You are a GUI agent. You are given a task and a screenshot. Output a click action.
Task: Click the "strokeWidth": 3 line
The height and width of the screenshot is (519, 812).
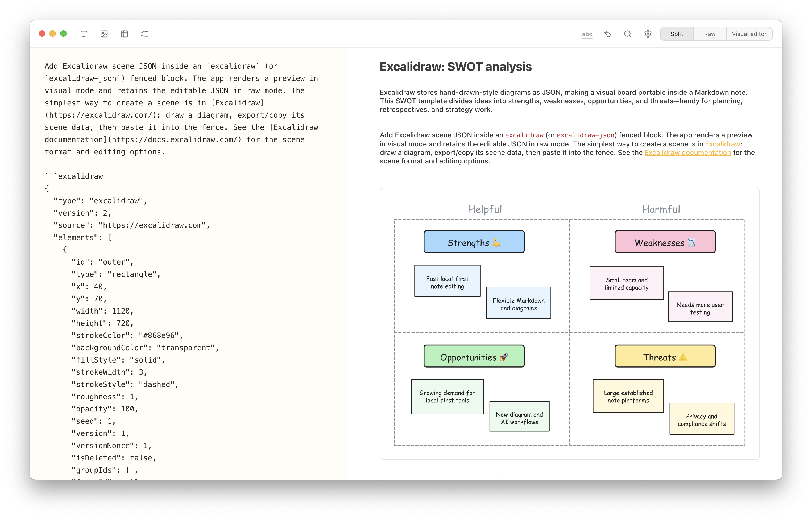pyautogui.click(x=109, y=372)
